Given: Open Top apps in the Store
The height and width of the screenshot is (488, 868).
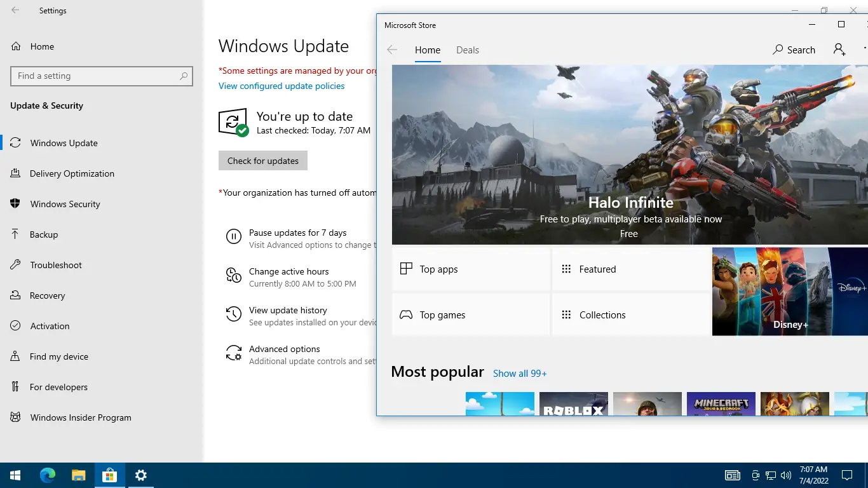Looking at the screenshot, I should coord(471,269).
